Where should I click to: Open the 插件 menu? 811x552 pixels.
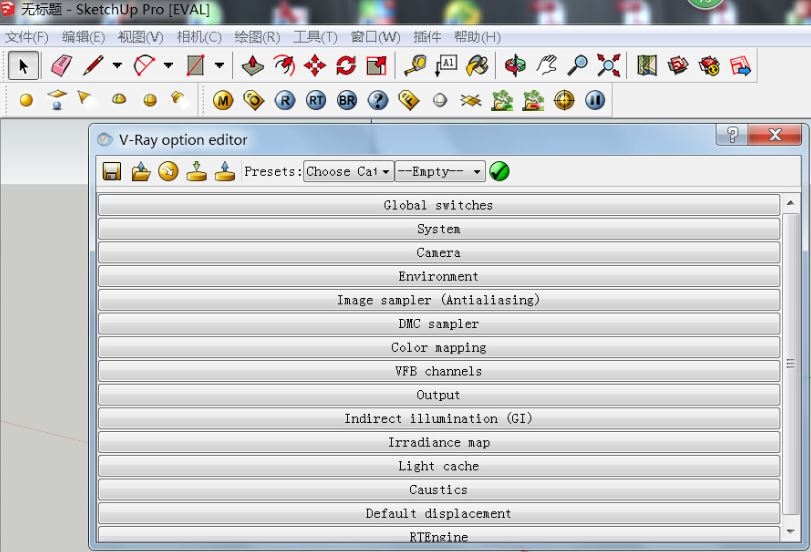pyautogui.click(x=427, y=37)
